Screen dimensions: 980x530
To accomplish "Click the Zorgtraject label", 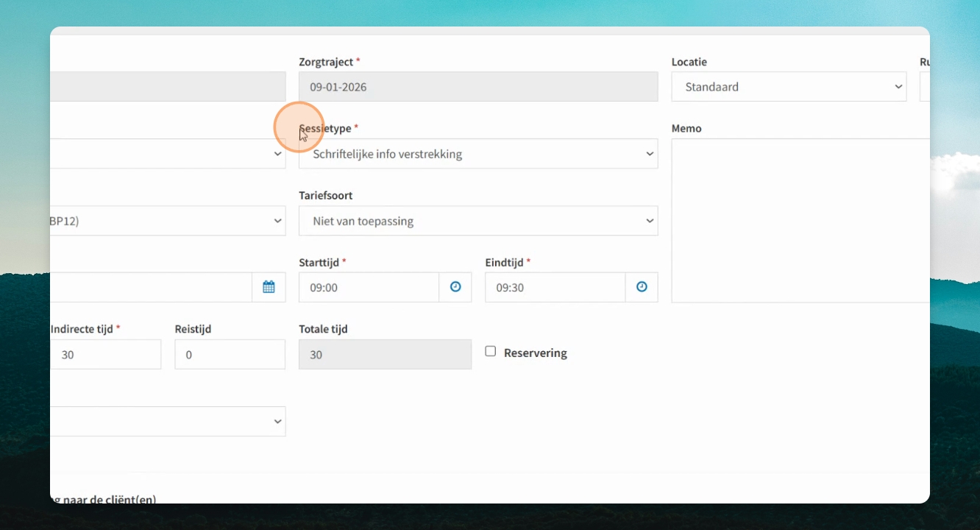I will pos(326,62).
